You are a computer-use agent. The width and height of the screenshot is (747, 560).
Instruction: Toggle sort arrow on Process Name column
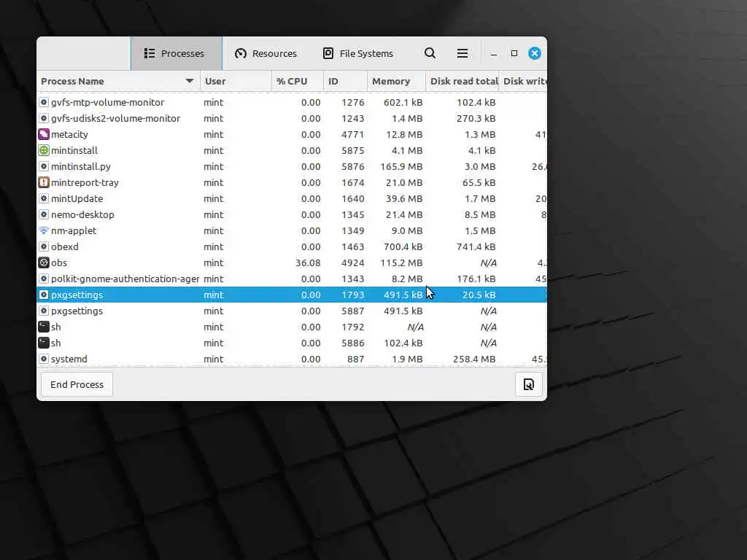click(190, 81)
